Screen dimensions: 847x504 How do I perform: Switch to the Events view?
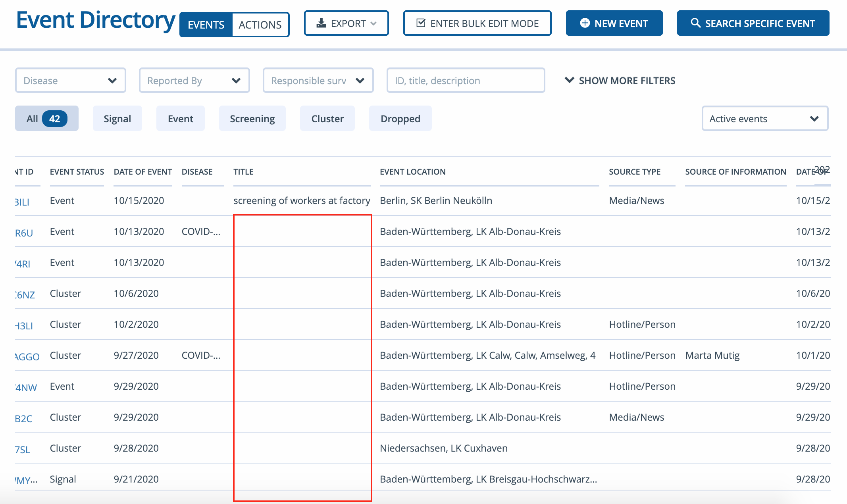point(206,25)
